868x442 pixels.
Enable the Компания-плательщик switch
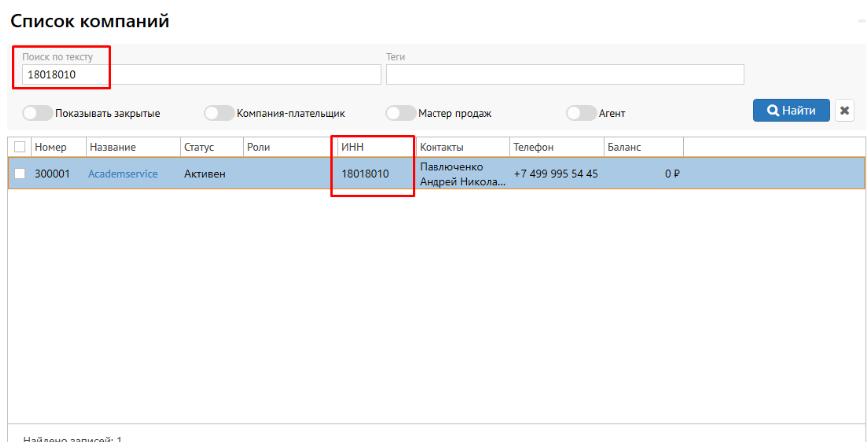point(218,114)
